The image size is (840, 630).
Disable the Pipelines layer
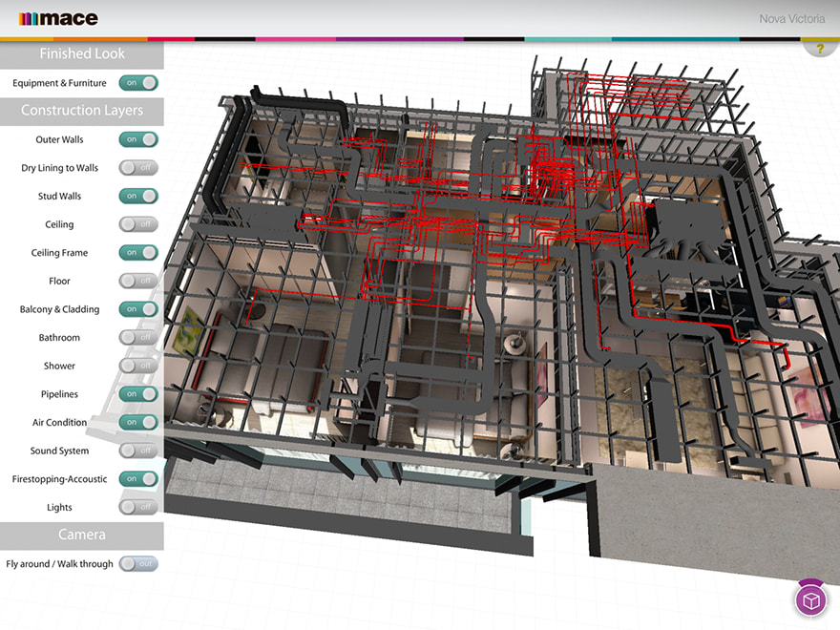point(138,394)
